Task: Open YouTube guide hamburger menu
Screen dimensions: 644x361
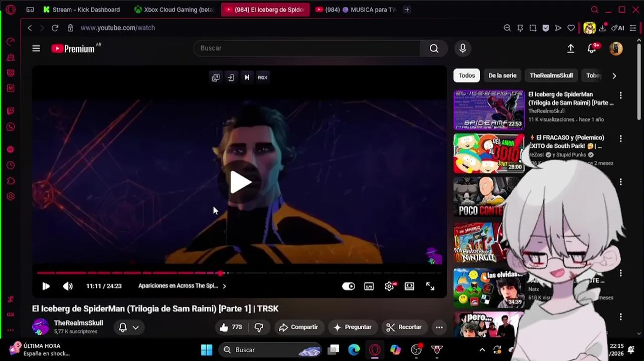Action: point(36,49)
